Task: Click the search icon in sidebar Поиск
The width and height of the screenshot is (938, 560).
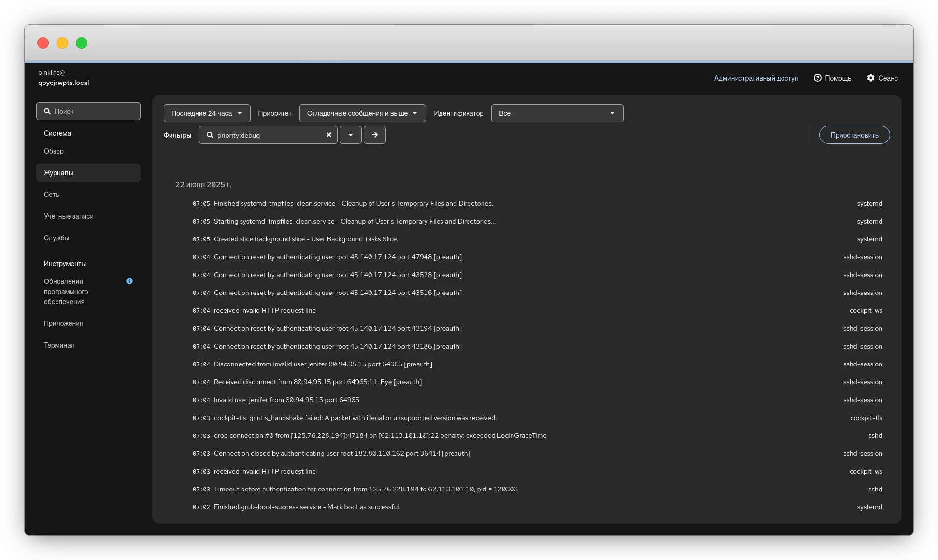Action: (x=47, y=112)
